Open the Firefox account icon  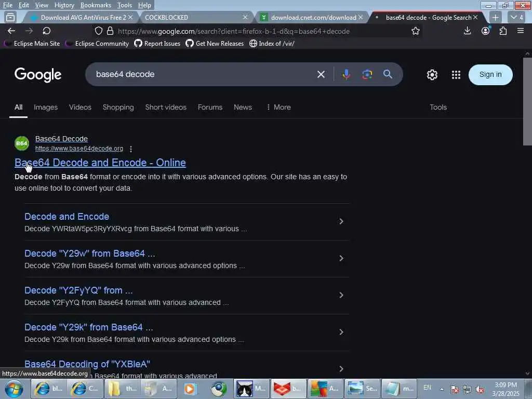tap(486, 31)
